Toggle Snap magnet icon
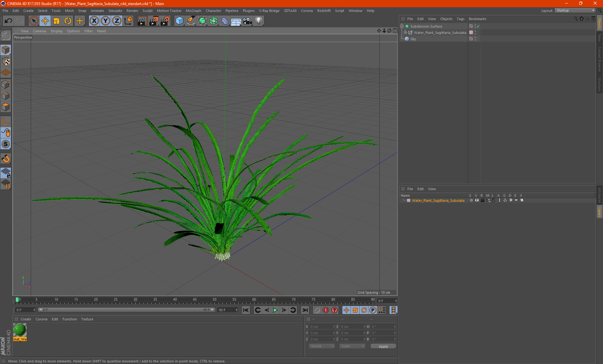Screen dimensions: 603x364 (6, 159)
